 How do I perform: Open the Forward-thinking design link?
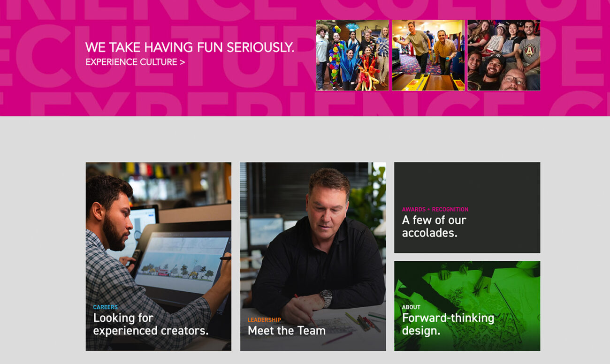pyautogui.click(x=448, y=324)
